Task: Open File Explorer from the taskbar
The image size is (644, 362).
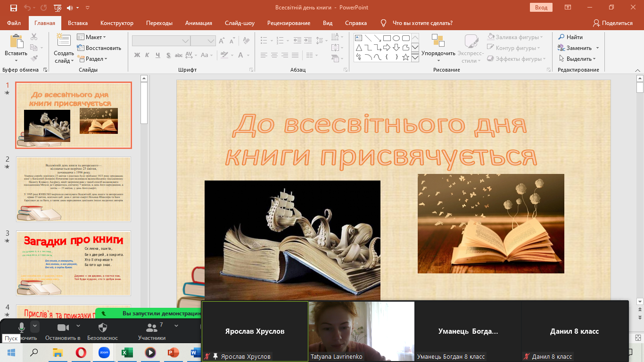Action: click(x=58, y=352)
